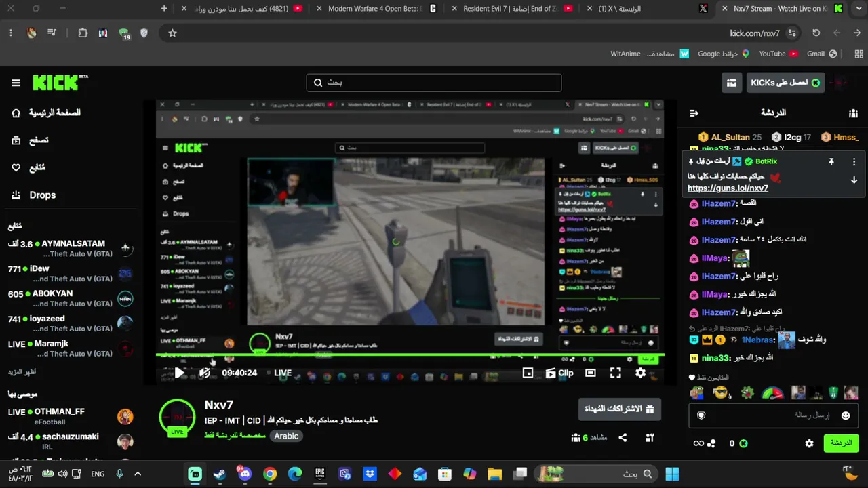The width and height of the screenshot is (868, 488).
Task: Open the pinned message three-dot menu
Action: 854,161
